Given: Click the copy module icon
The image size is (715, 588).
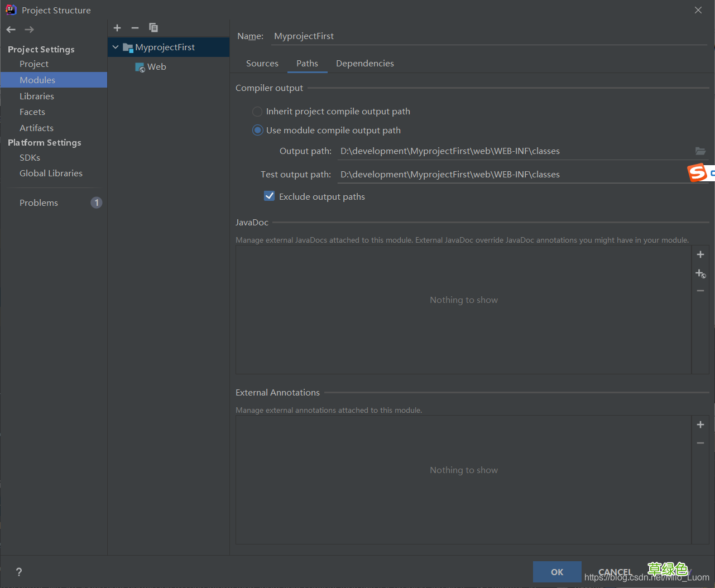Looking at the screenshot, I should click(153, 28).
